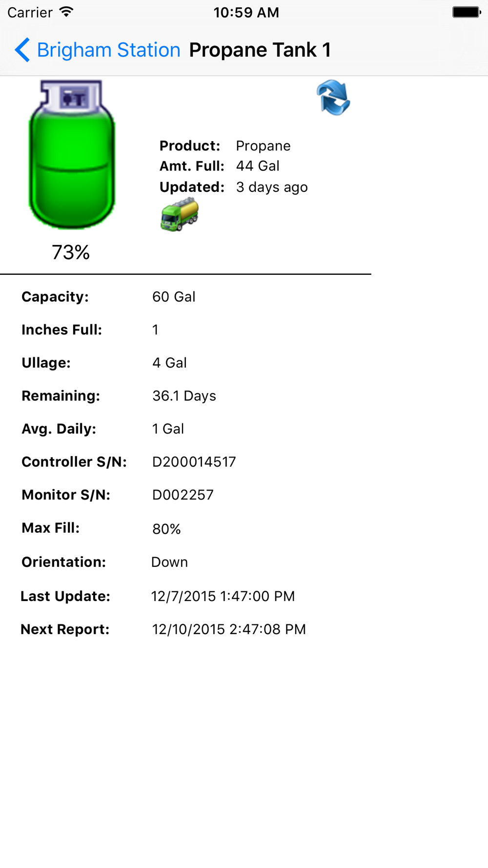Tap the Last Update: label

point(65,596)
